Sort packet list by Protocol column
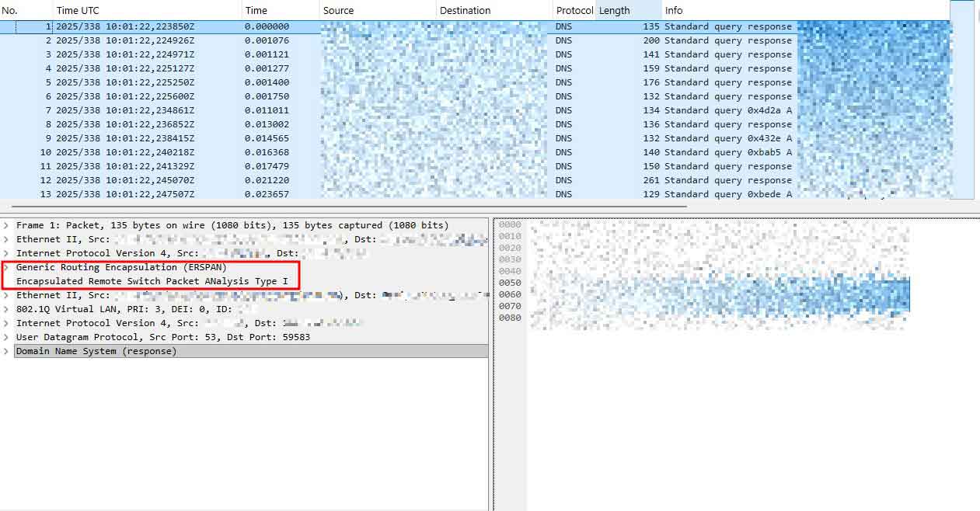The width and height of the screenshot is (980, 511). click(x=574, y=10)
